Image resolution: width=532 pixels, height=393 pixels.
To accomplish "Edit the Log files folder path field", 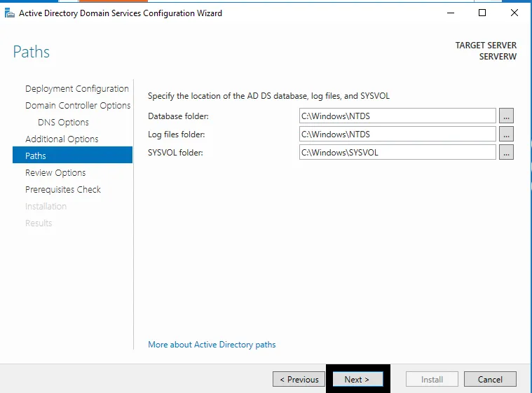I will coord(397,135).
